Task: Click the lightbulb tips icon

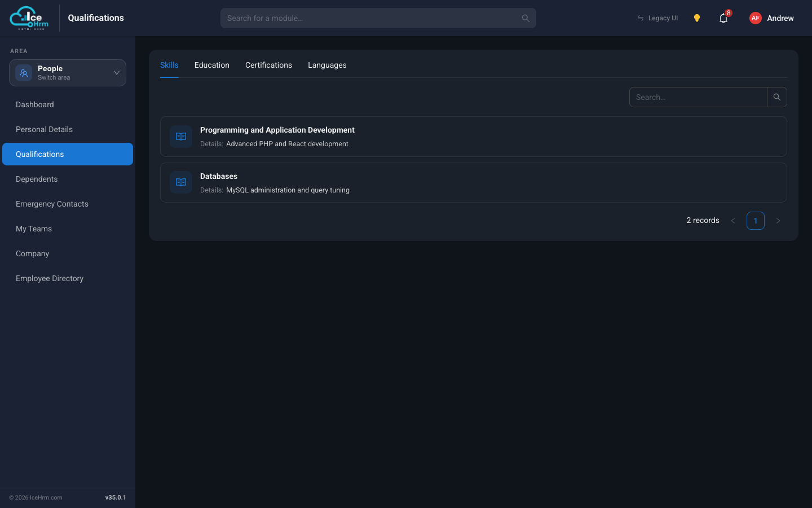Action: click(697, 18)
